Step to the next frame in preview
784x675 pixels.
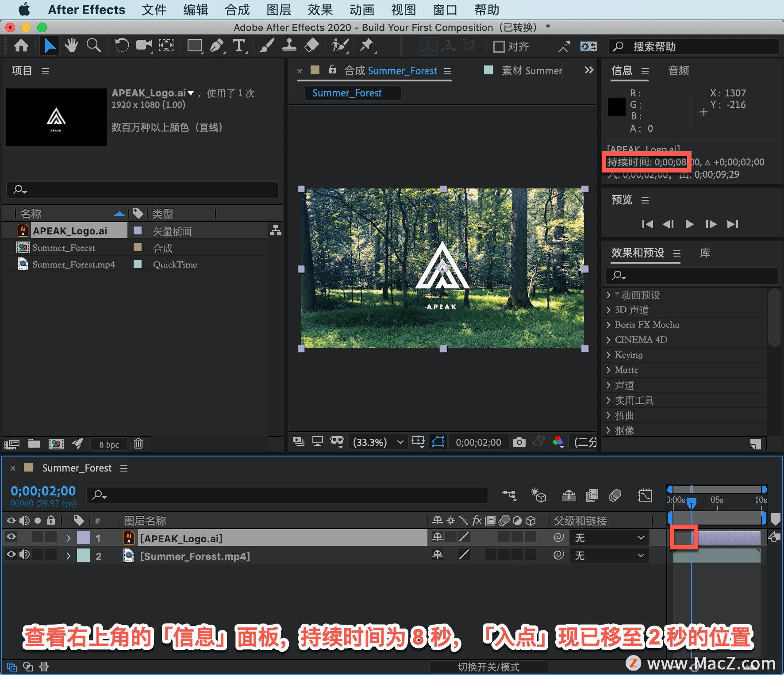tap(711, 224)
